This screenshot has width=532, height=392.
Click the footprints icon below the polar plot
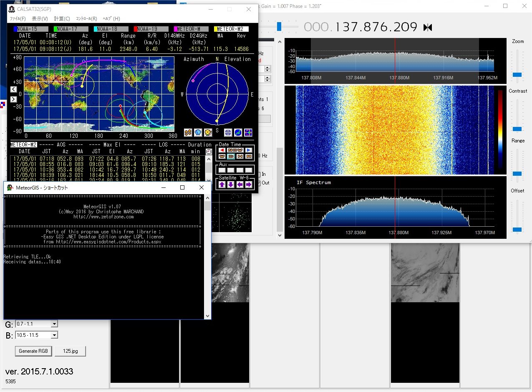pos(188,132)
